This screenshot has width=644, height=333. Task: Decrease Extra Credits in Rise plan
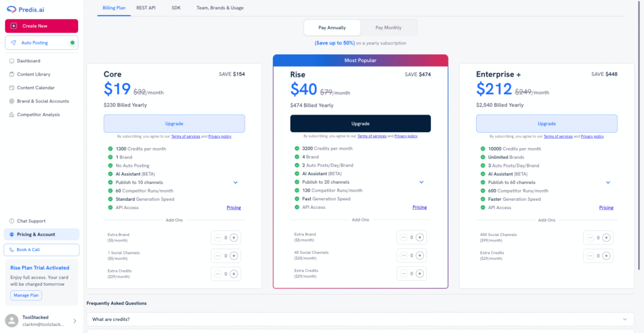pyautogui.click(x=403, y=273)
